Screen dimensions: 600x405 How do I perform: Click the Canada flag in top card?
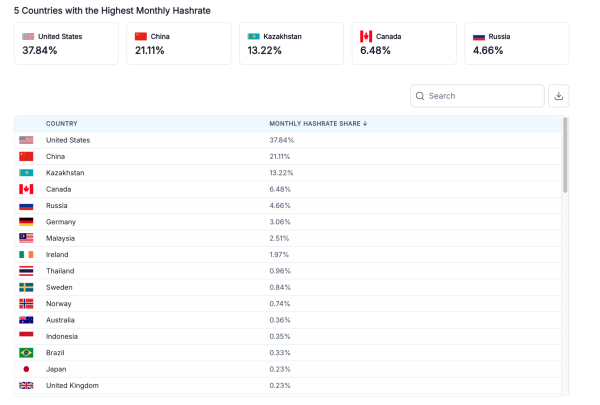(x=367, y=36)
